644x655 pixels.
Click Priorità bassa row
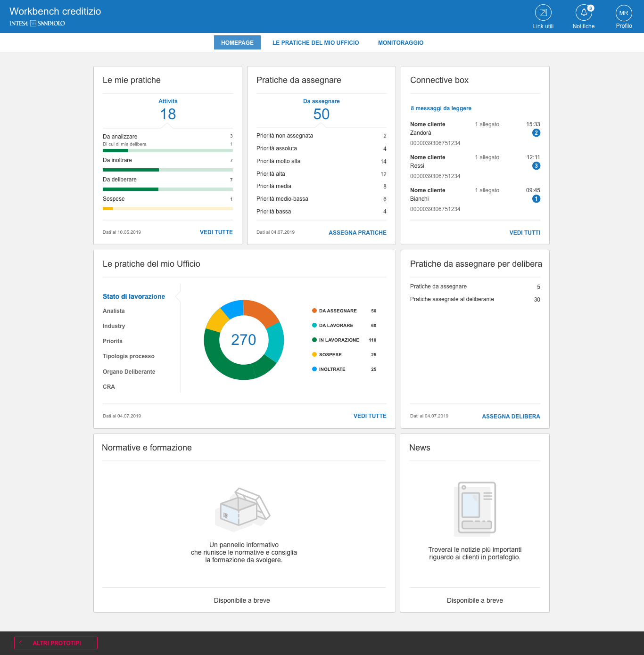point(322,212)
